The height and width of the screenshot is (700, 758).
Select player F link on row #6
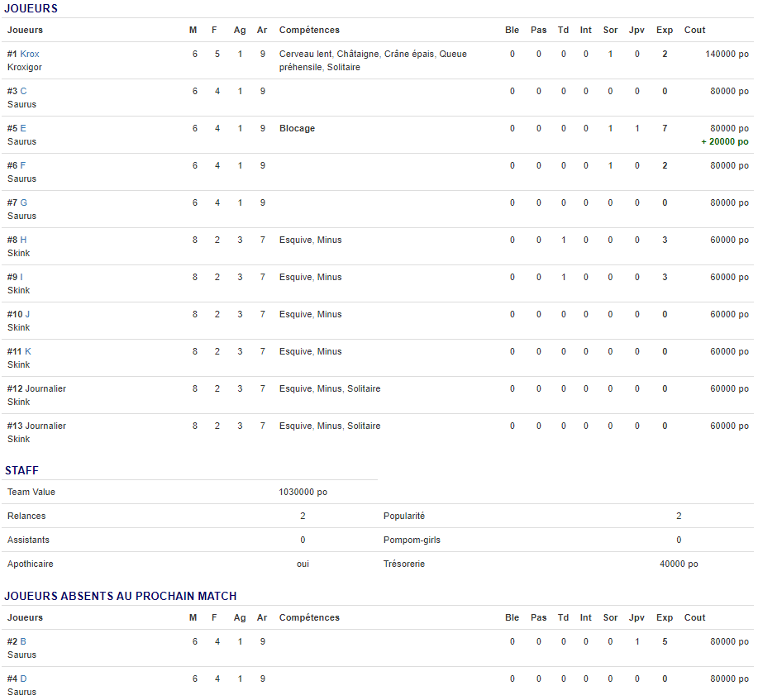pos(23,165)
